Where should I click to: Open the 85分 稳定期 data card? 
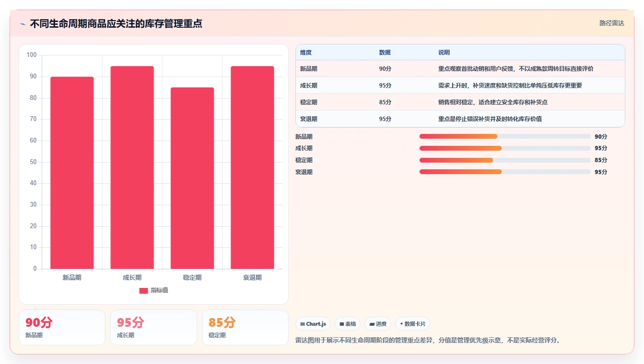[x=245, y=327]
